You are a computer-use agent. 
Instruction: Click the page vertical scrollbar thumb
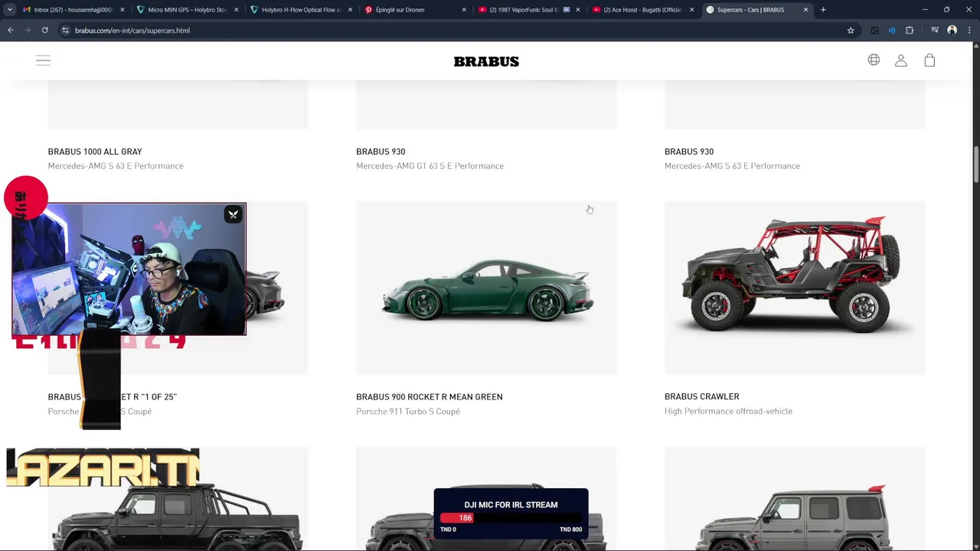(x=976, y=163)
